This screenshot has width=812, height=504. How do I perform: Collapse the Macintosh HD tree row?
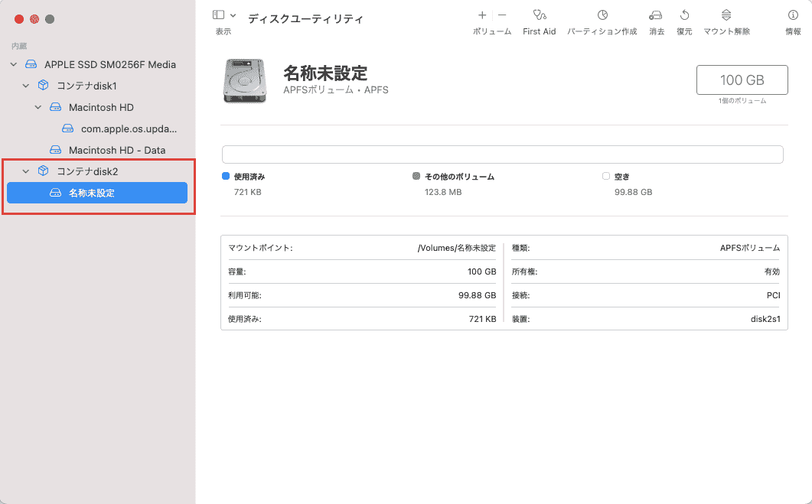[38, 107]
